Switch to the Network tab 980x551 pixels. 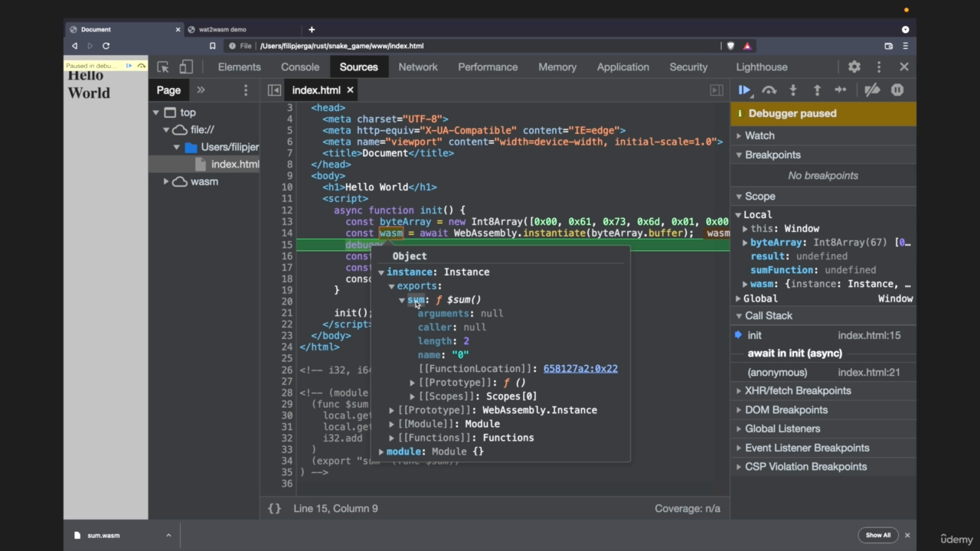click(x=418, y=67)
